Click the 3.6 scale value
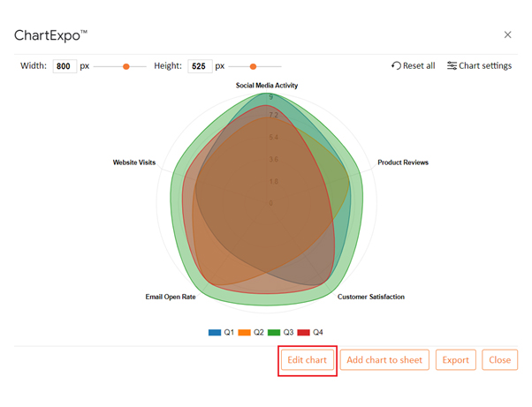 tap(273, 159)
